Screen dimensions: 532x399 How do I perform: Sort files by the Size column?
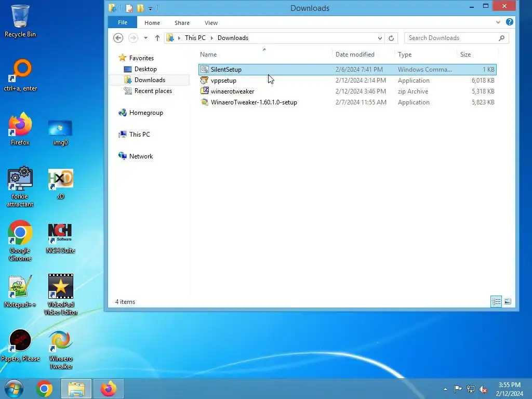(x=477, y=54)
